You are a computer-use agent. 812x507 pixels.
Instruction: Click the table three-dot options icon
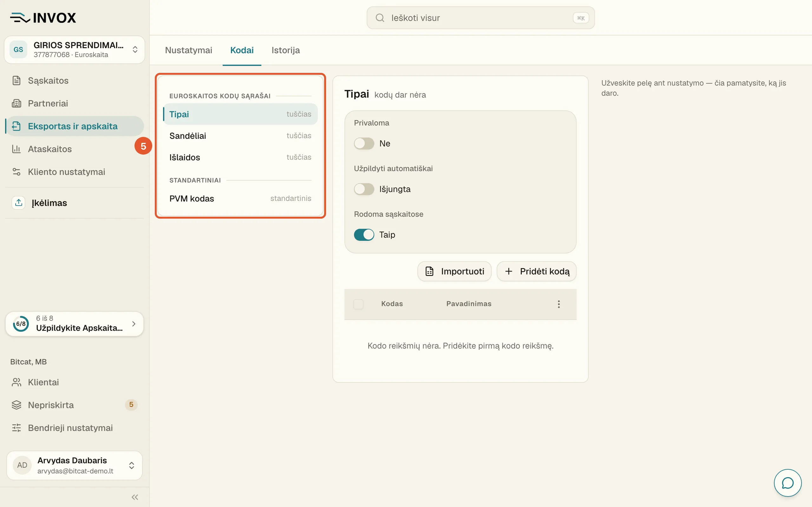coord(559,304)
